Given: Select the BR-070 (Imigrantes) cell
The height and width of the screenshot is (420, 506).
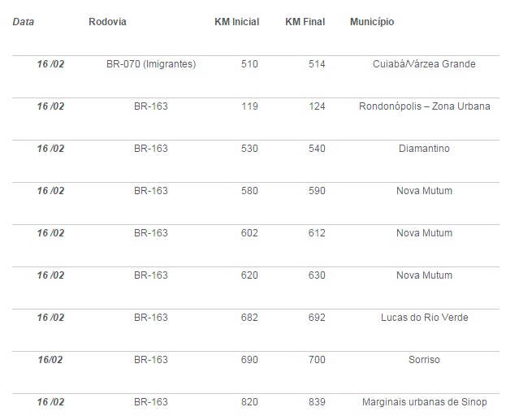Looking at the screenshot, I should tap(151, 64).
